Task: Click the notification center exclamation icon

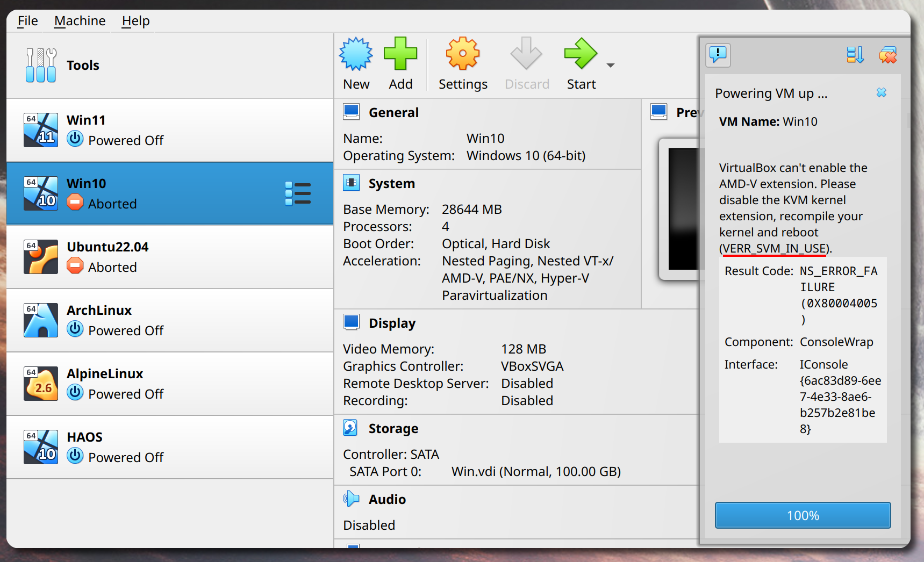Action: coord(718,55)
